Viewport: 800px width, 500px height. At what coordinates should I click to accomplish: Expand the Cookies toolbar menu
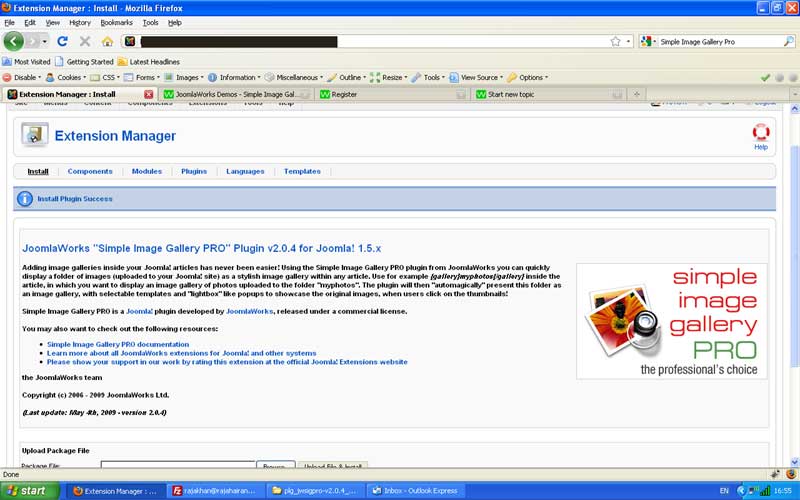(66, 78)
